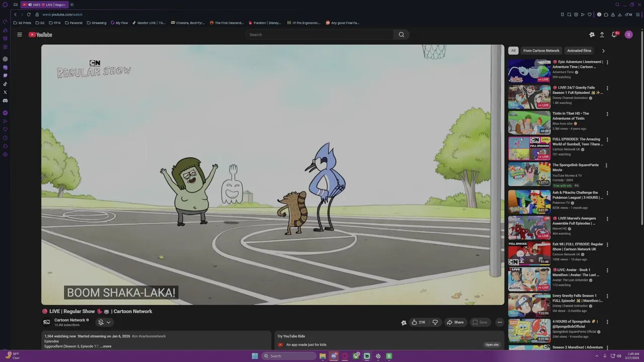
Task: Open the Windows Start button
Action: point(255,356)
